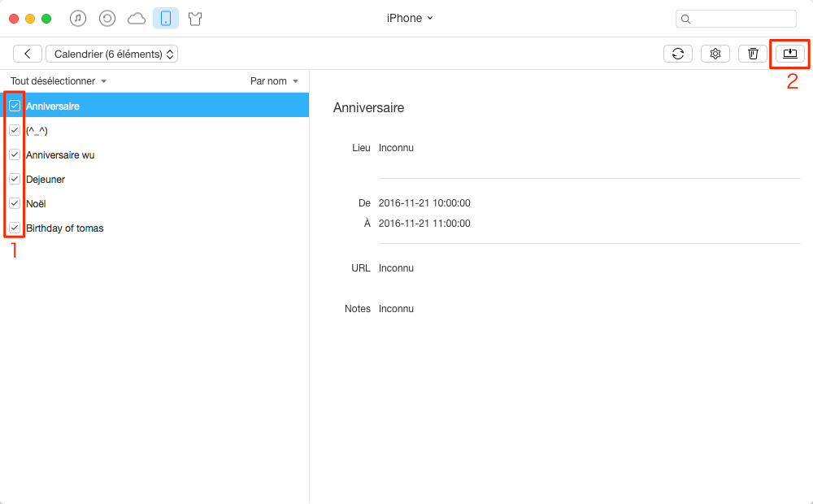Select Birthday of tomas event

[154, 228]
